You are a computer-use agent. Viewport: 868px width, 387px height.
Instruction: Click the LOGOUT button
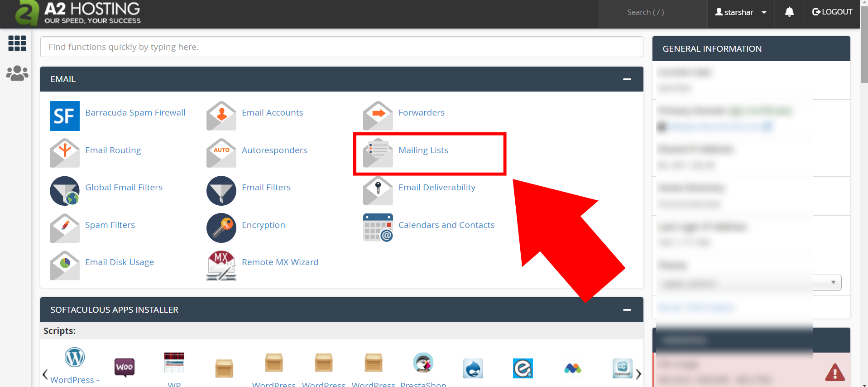pyautogui.click(x=832, y=12)
